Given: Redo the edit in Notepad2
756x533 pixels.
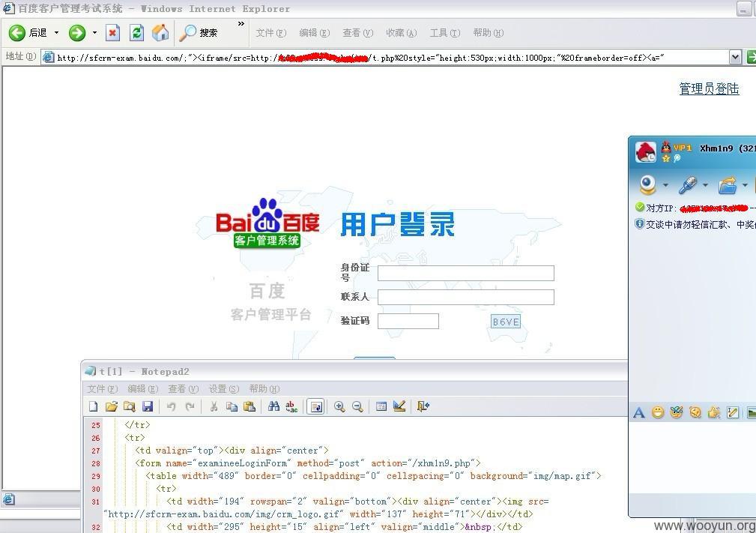Looking at the screenshot, I should pyautogui.click(x=190, y=406).
